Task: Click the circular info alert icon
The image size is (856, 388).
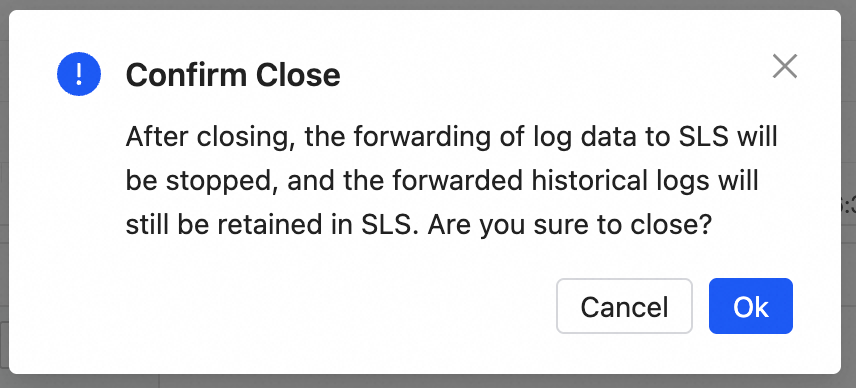Action: [79, 74]
